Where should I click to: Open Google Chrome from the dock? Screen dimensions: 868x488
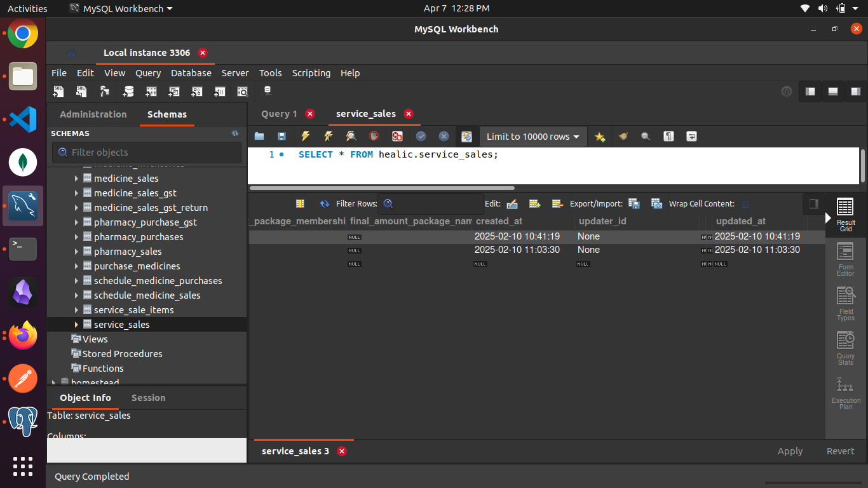coord(23,33)
